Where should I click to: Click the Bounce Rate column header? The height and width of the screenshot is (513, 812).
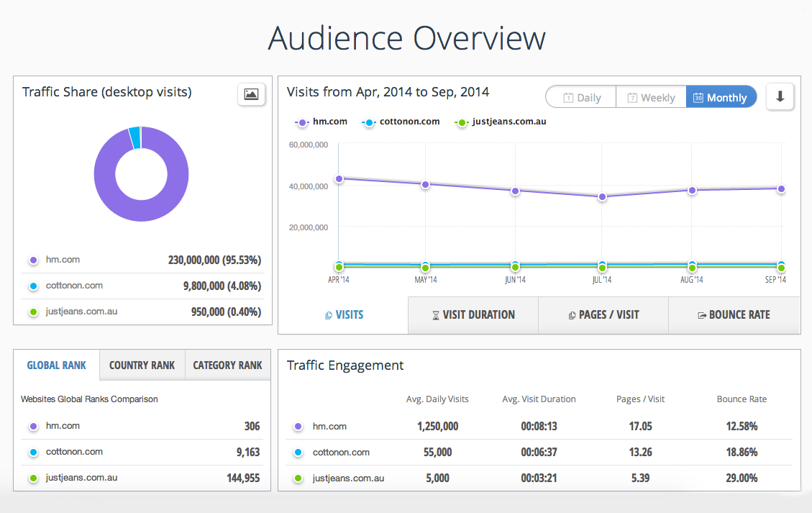(x=742, y=399)
